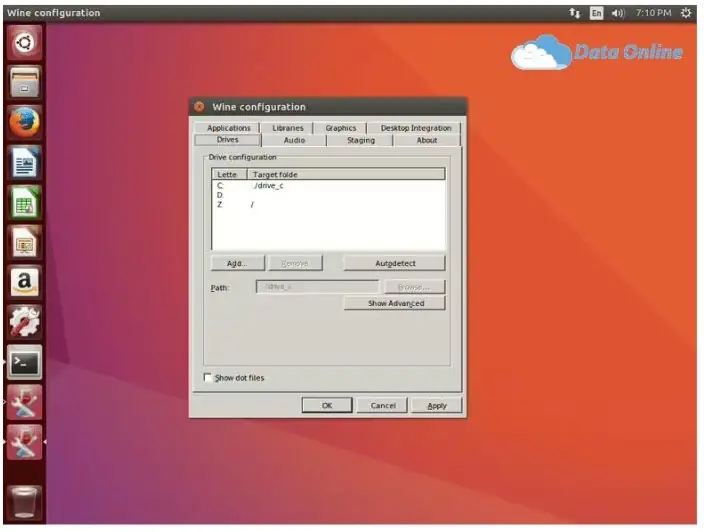Viewport: 704px width, 532px height.
Task: Open the sound volume indicator
Action: 618,13
